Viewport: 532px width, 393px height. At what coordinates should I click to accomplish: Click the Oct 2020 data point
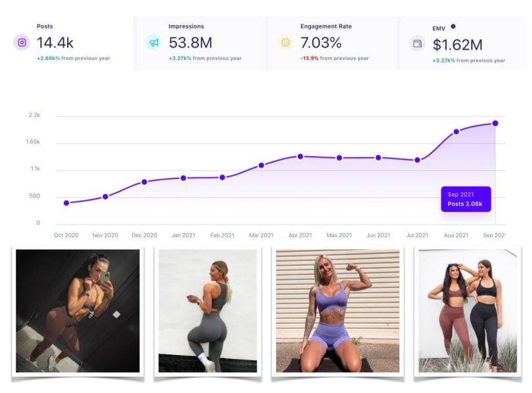coord(66,203)
